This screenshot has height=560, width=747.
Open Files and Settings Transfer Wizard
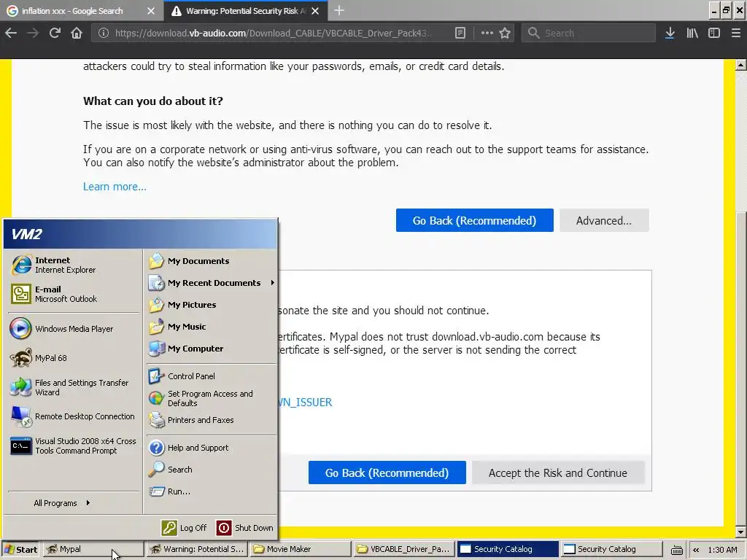[74, 387]
